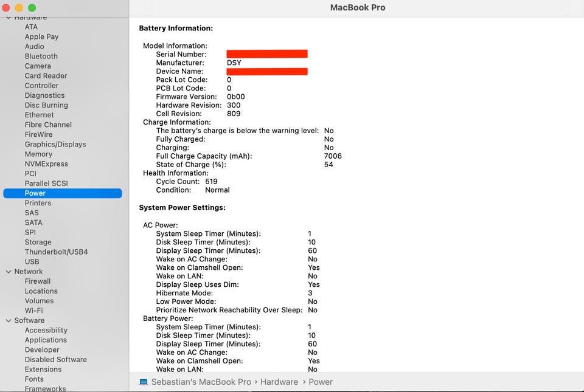Click Hardware in the path bar
584x392 pixels.
coord(279,382)
